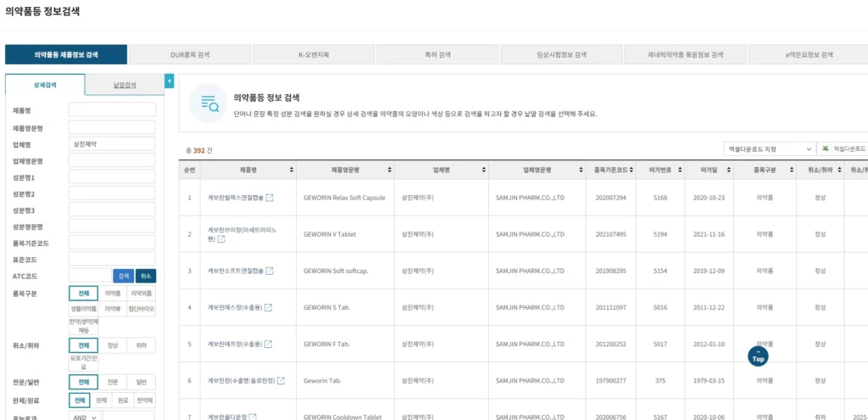Sort by 업체명 column arrows
The width and height of the screenshot is (868, 420).
(484, 170)
